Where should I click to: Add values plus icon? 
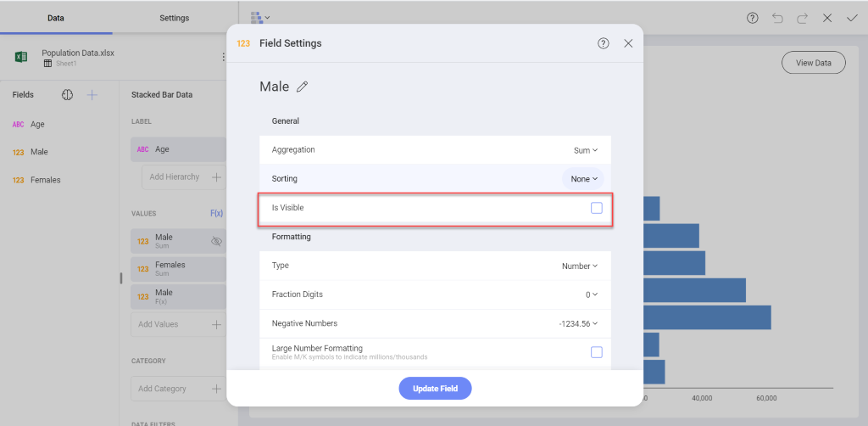[x=216, y=324]
